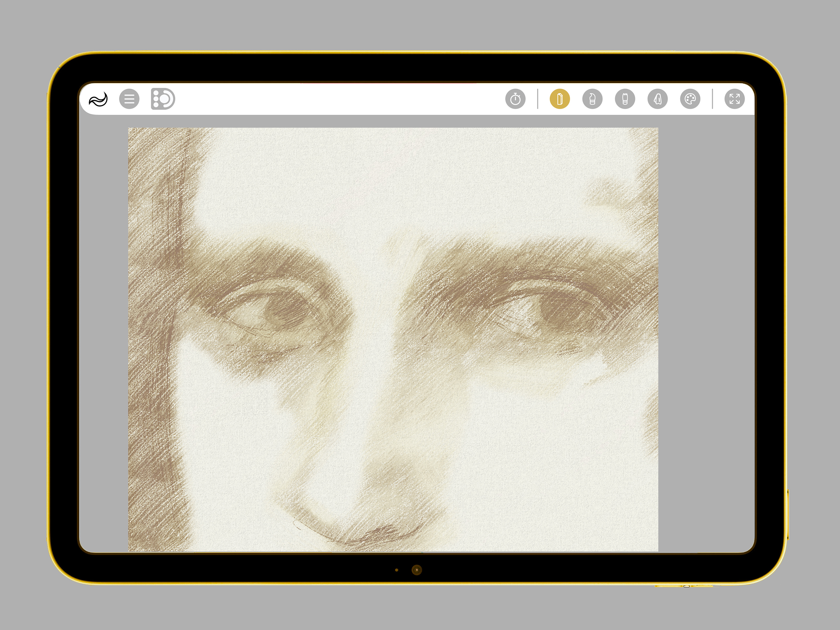Image resolution: width=840 pixels, height=630 pixels.
Task: Select the smudge cloth tool
Action: [658, 99]
